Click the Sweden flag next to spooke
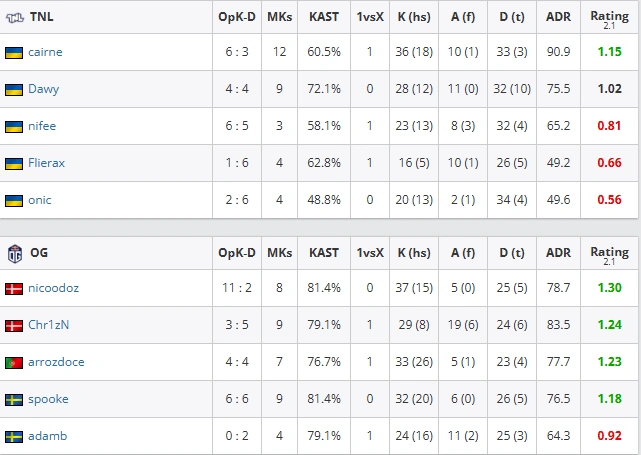This screenshot has height=455, width=641. (14, 399)
